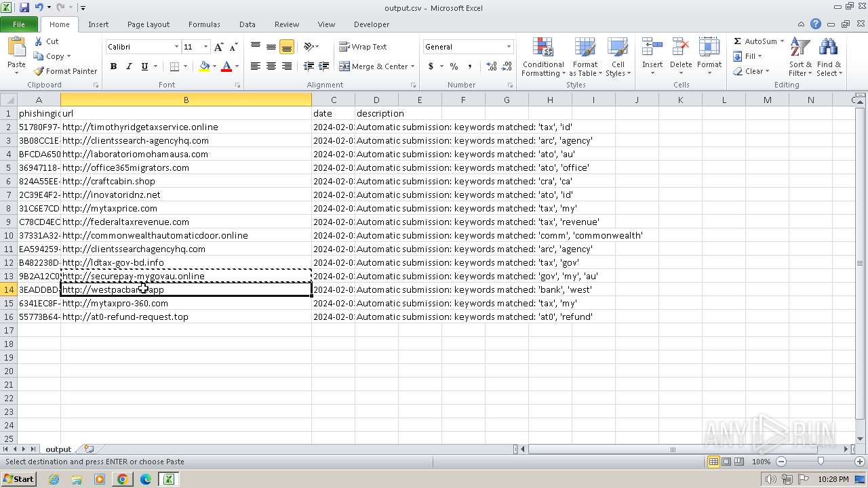Select column B header

(x=186, y=100)
